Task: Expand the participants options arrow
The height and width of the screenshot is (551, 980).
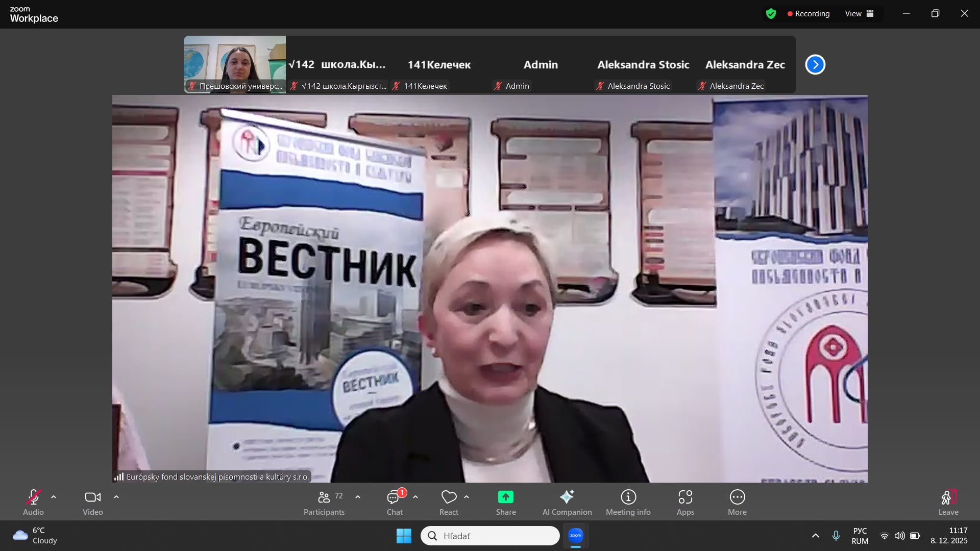Action: [x=358, y=497]
